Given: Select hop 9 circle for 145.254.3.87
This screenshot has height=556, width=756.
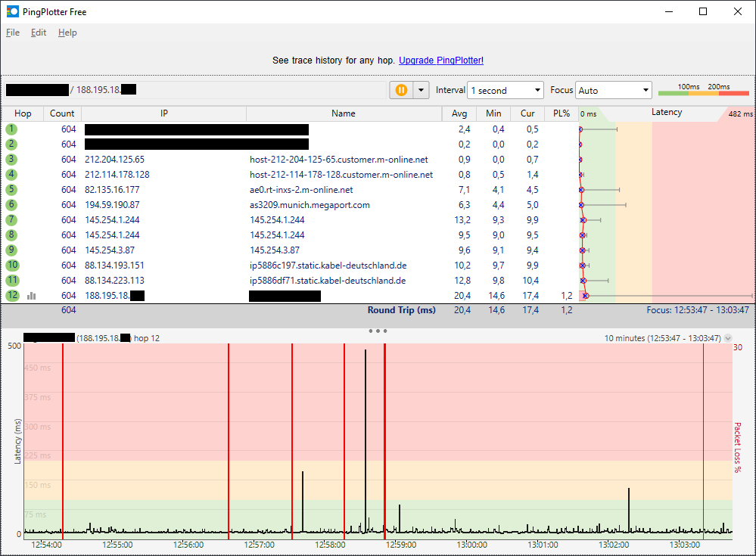Looking at the screenshot, I should [12, 250].
